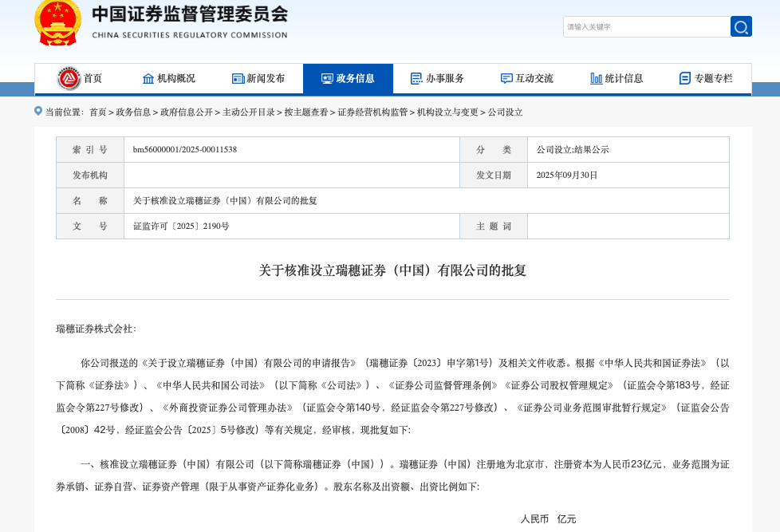780x532 pixels.
Task: Open 证券经营机构监管 breadcrumb link
Action: pos(372,112)
